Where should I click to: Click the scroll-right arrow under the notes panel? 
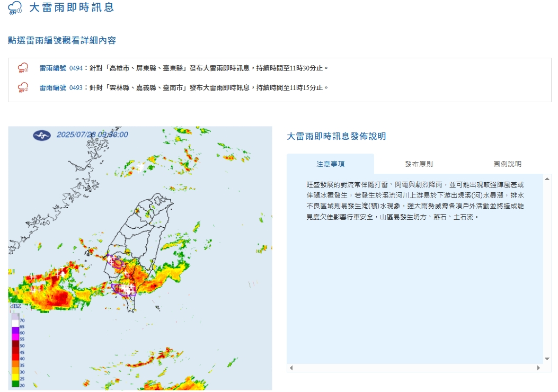point(538,368)
